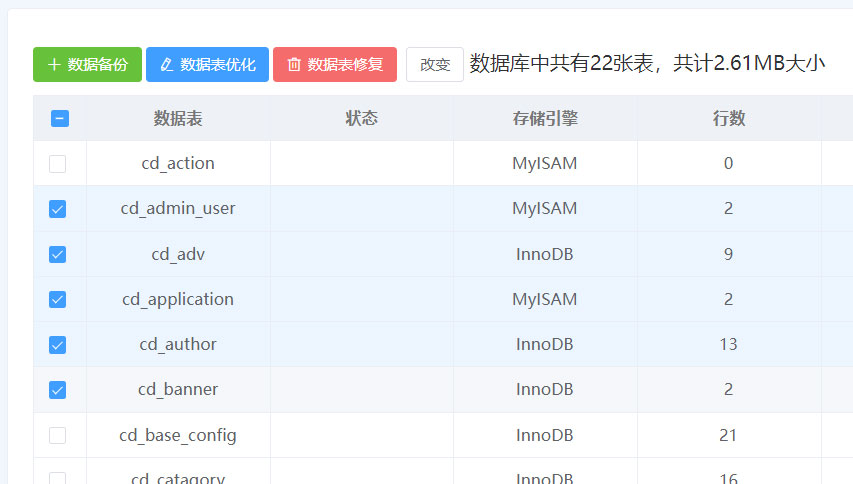Image resolution: width=853 pixels, height=484 pixels.
Task: Click the cd_catagory table name
Action: pyautogui.click(x=178, y=478)
